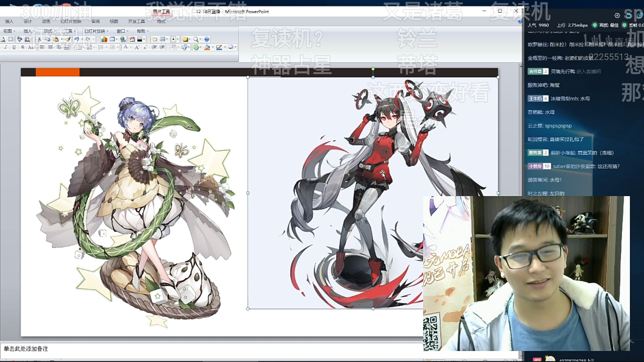Open the 工具 classic menu
Screen dimensions: 644x362
(x=70, y=31)
